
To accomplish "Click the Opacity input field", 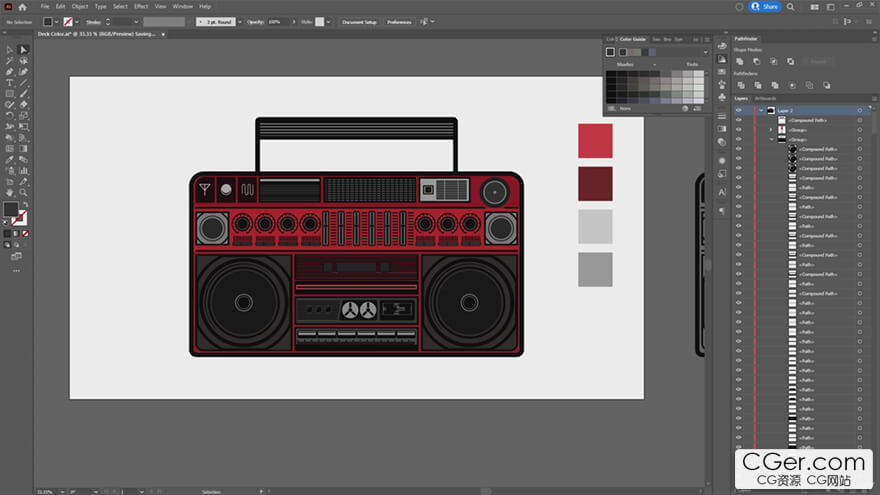I will (276, 21).
